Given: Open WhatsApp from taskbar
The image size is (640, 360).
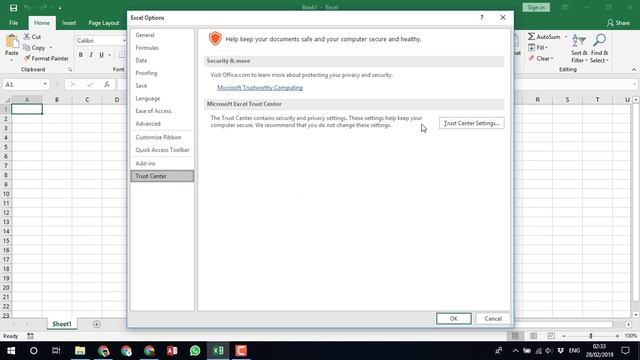Looking at the screenshot, I should [x=195, y=351].
